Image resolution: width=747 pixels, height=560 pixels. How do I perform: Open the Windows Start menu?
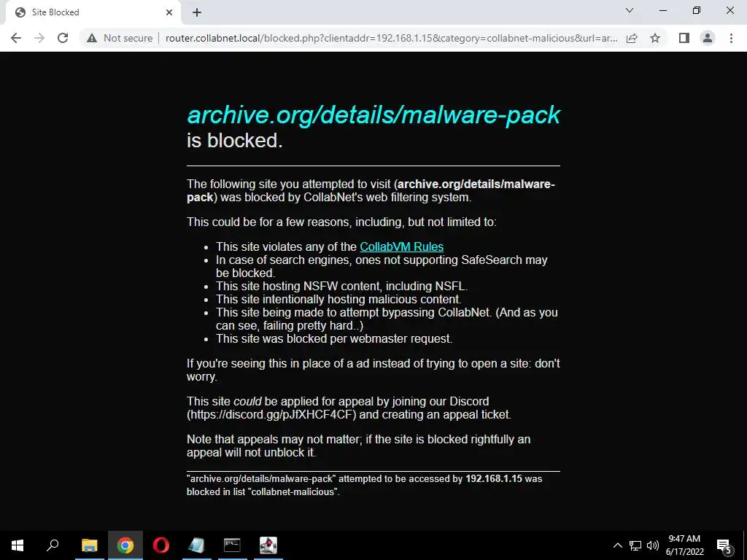tap(18, 545)
